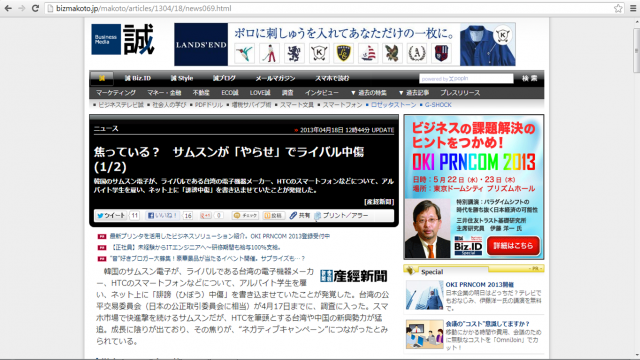
Task: Click the search input box powered by popIn
Action: (x=466, y=78)
